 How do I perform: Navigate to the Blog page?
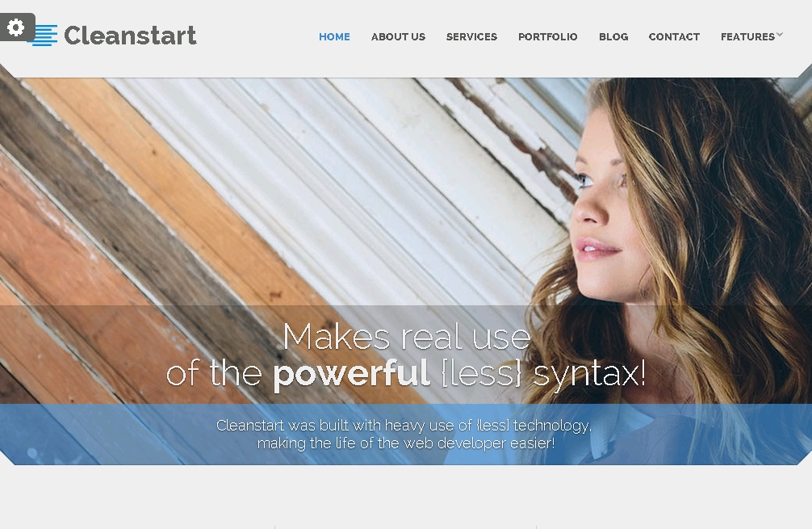point(613,37)
